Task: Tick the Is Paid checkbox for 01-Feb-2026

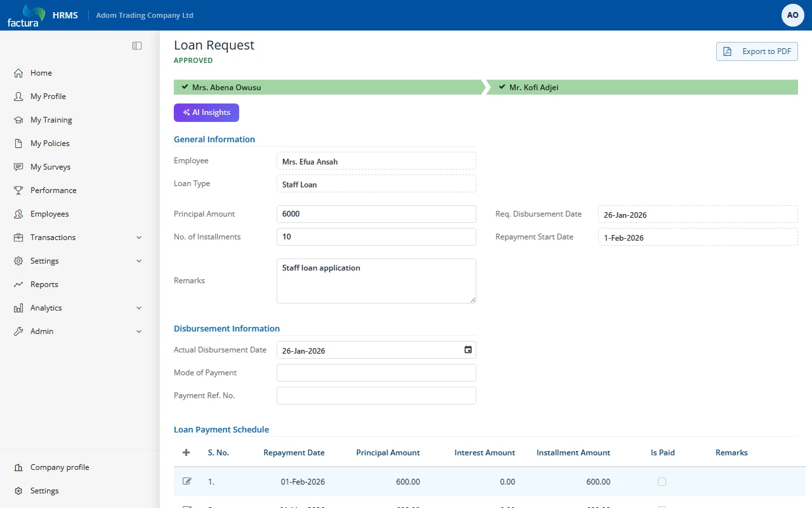Action: [x=662, y=482]
